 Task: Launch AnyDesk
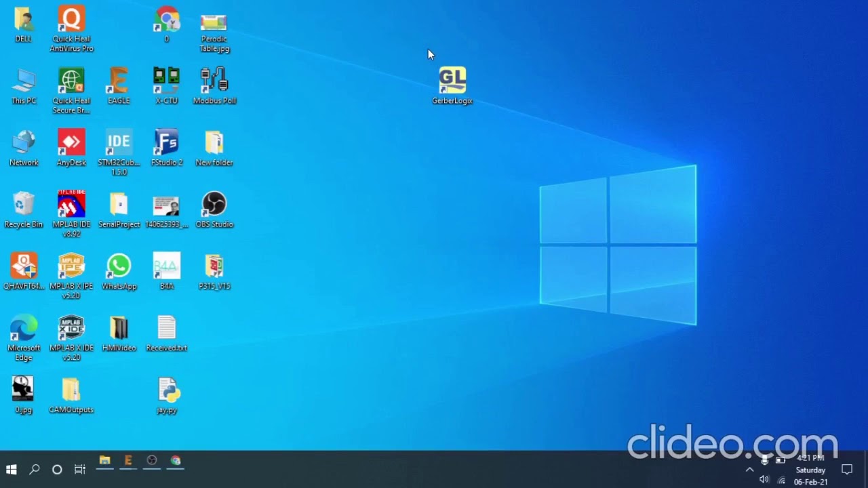[x=71, y=148]
